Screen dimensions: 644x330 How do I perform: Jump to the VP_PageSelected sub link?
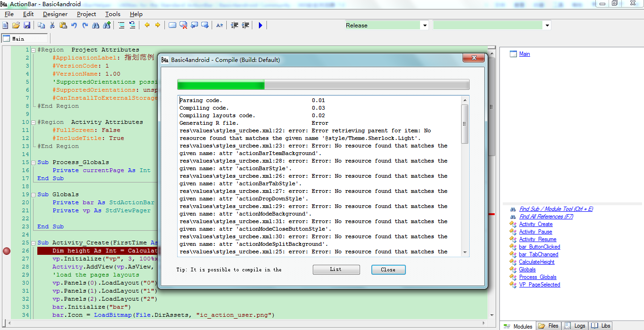[x=539, y=285]
